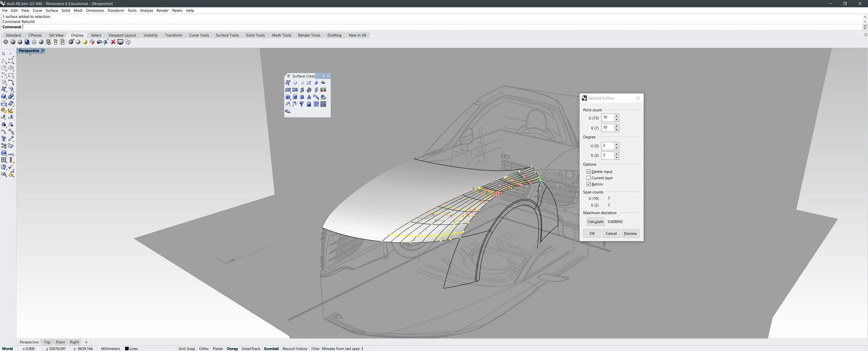Viewport: 868px width, 351px height.
Task: Activate the Explode tool icon
Action: pyautogui.click(x=10, y=111)
